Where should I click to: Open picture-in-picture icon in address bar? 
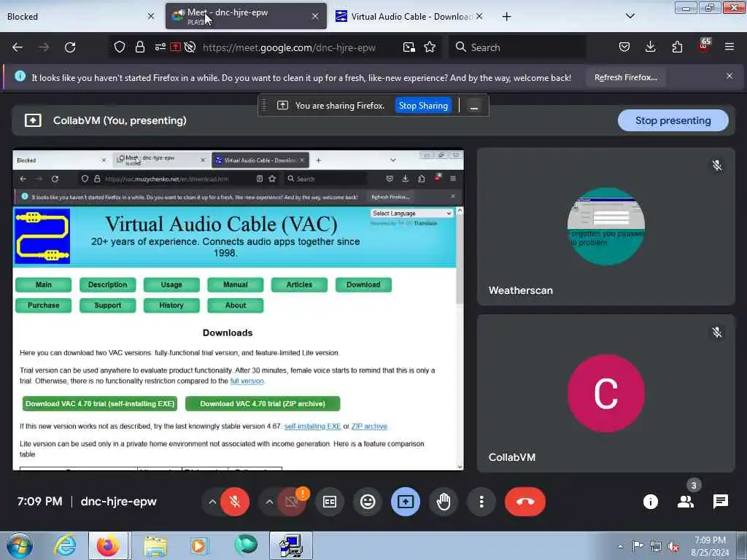point(409,47)
